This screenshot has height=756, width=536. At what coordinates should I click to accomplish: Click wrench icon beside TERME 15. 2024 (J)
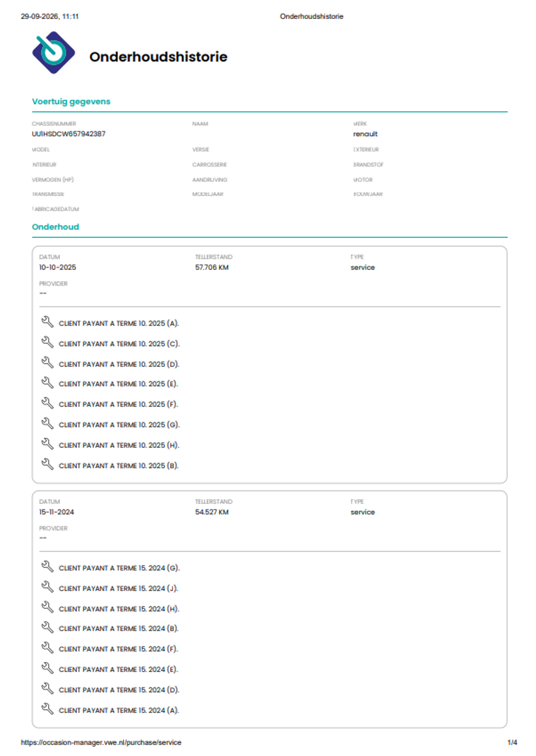coord(47,587)
